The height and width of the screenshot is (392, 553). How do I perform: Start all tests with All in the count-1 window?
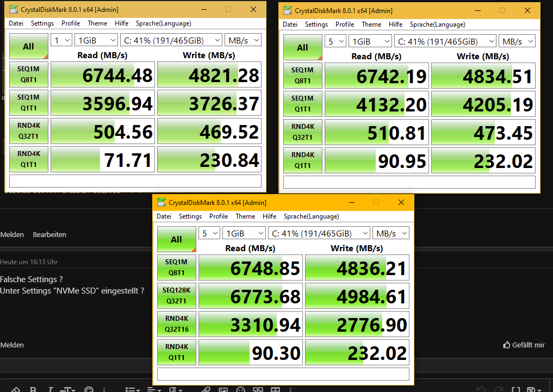point(29,46)
